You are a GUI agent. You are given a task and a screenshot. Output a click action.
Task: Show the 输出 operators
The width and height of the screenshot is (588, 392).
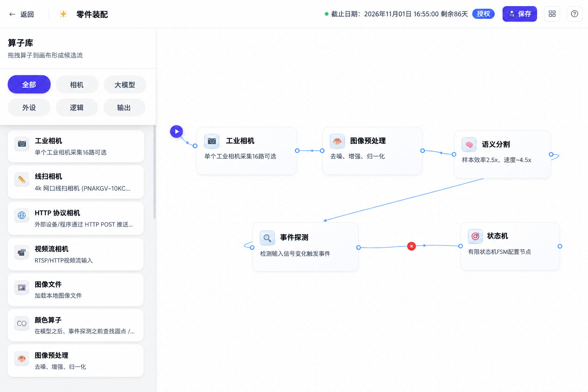pos(124,108)
